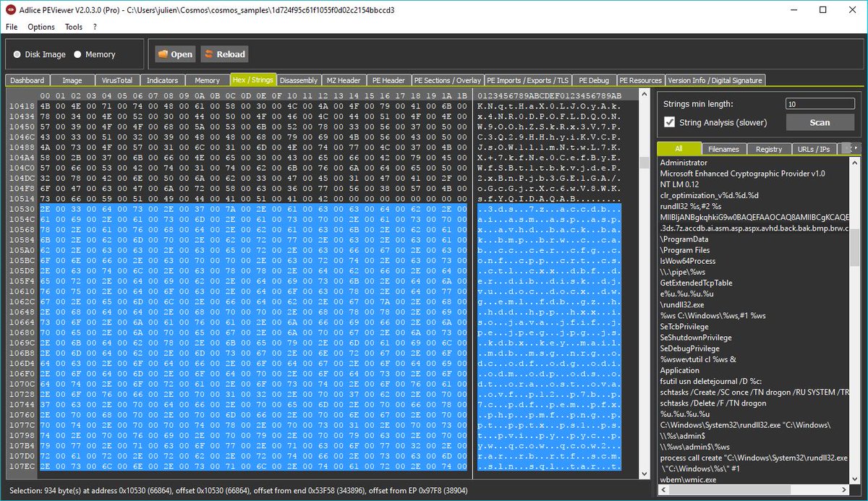Click the hex view vertical scrollbar thumb
This screenshot has height=501, width=868.
[644, 163]
